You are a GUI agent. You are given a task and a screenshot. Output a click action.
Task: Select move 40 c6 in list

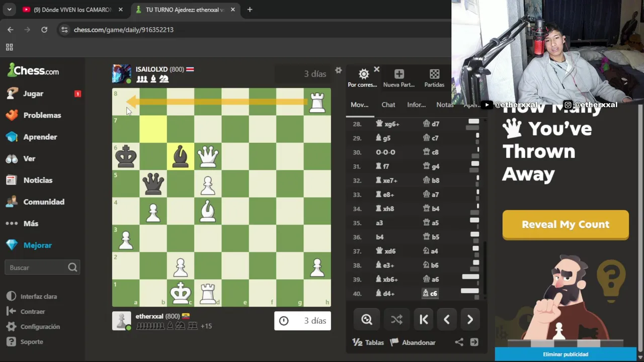coord(431,293)
